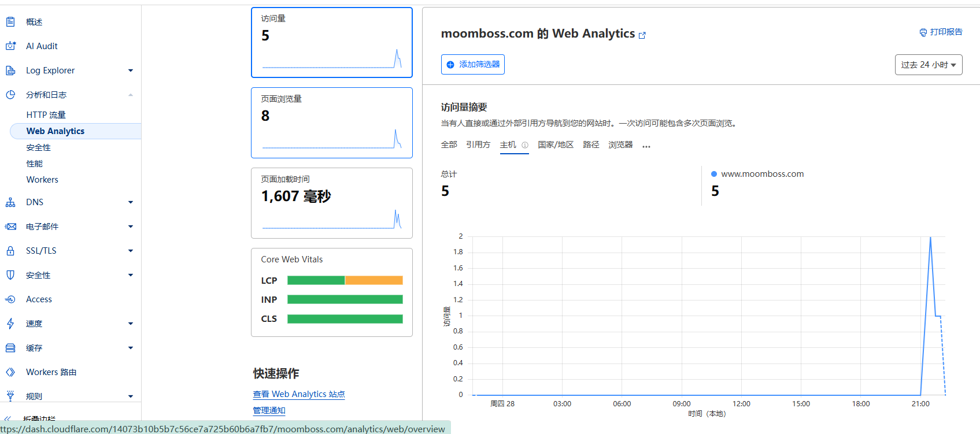This screenshot has height=434, width=980.
Task: Click the 添加筛选器 button
Action: (x=473, y=65)
